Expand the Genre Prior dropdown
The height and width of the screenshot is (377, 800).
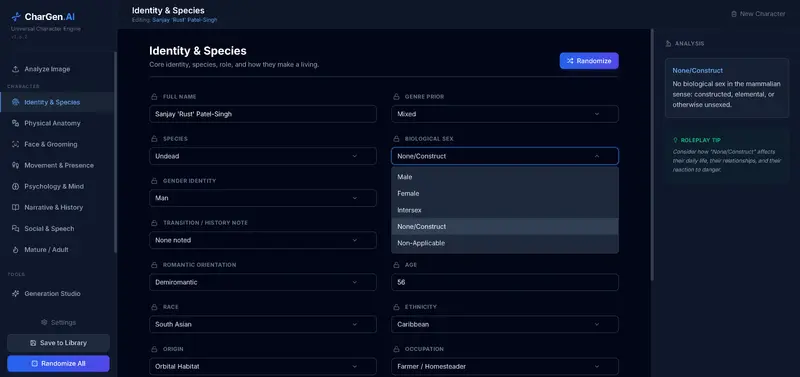point(505,114)
